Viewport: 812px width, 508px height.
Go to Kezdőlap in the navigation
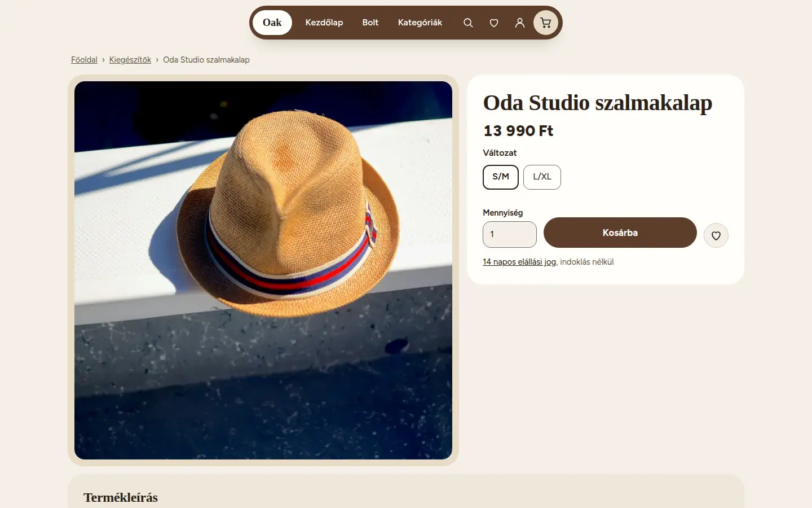324,23
